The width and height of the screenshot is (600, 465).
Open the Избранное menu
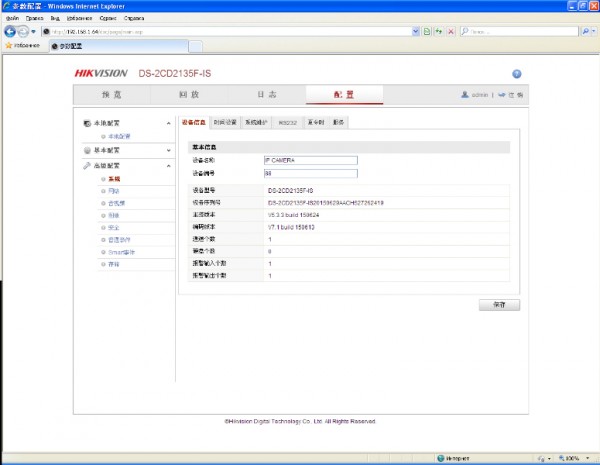[x=79, y=18]
